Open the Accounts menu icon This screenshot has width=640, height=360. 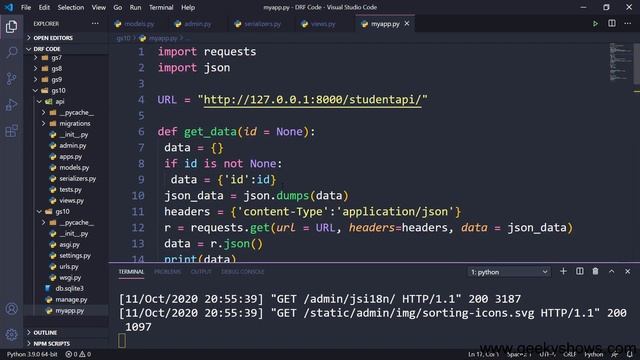click(11, 309)
